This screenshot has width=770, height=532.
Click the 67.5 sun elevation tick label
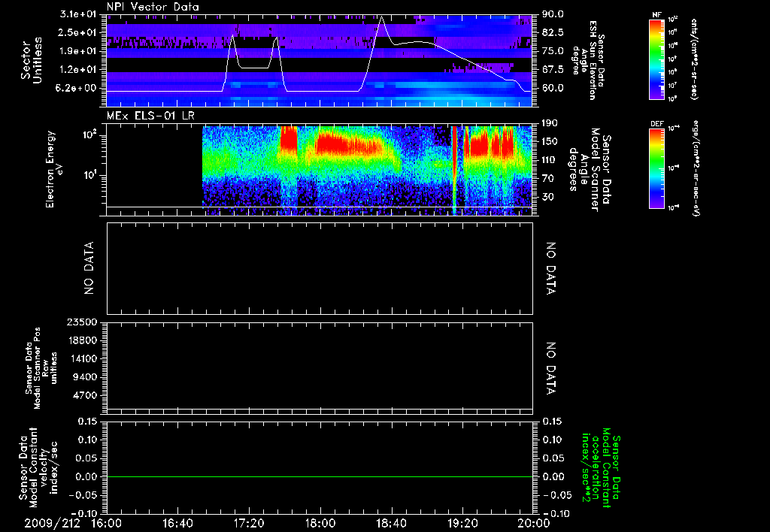(x=553, y=70)
